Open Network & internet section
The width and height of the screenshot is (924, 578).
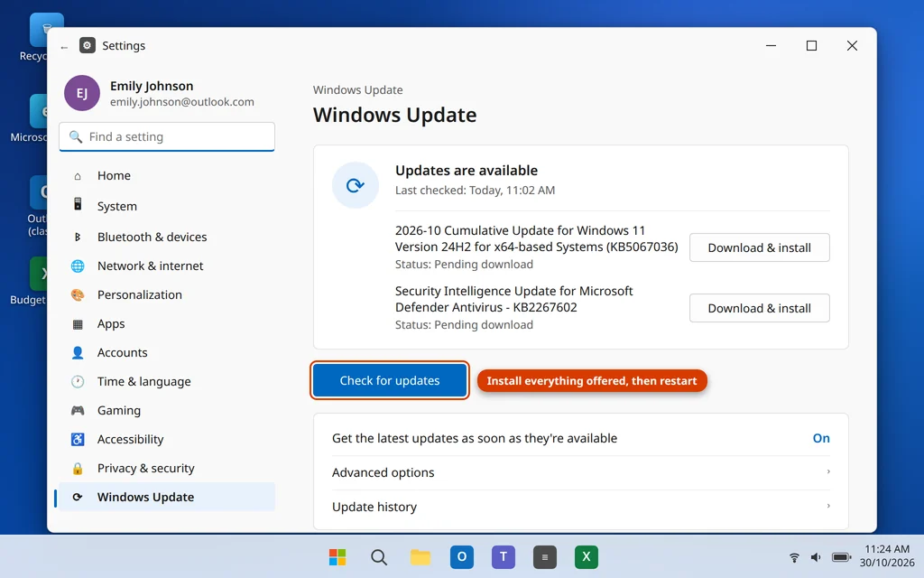coord(167,266)
